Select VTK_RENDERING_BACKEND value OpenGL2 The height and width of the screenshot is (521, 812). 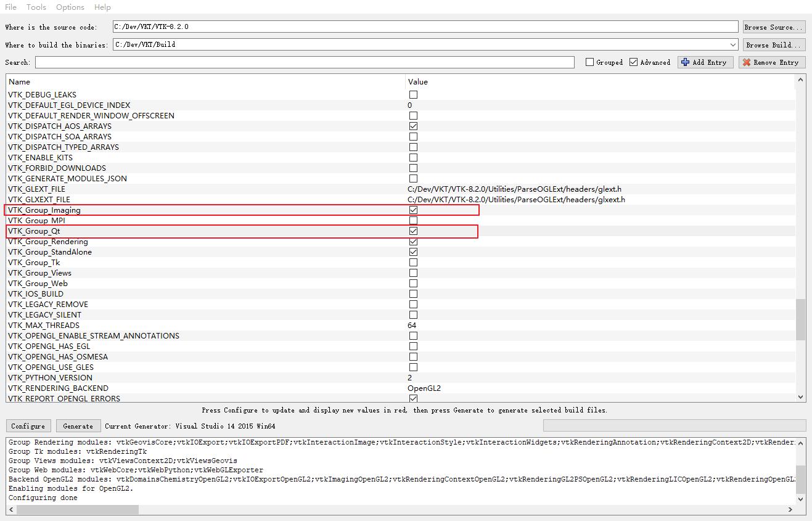[424, 388]
